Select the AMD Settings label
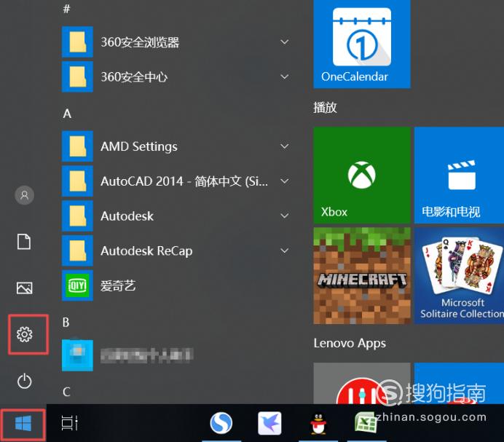 [139, 146]
